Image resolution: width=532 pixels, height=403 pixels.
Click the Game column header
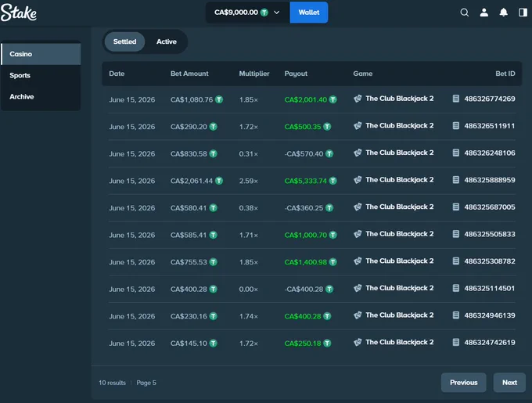click(x=363, y=74)
